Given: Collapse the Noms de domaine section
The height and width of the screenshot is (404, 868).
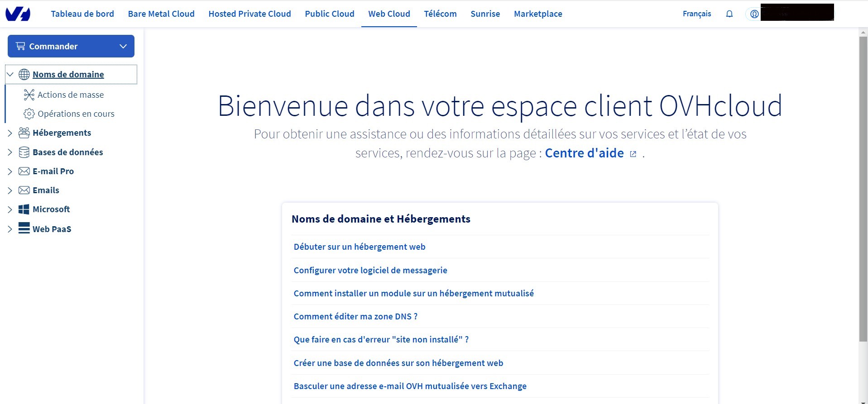Looking at the screenshot, I should tap(10, 75).
